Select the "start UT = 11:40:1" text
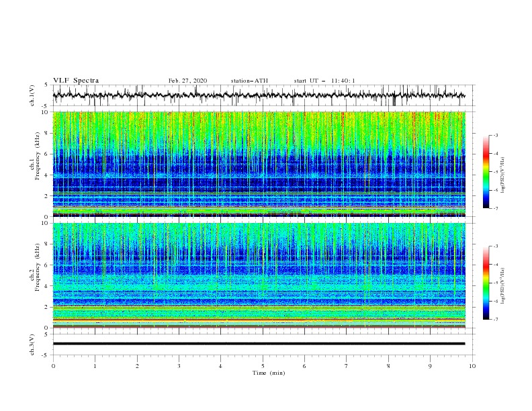Viewport: 532px width, 411px height. 324,81
